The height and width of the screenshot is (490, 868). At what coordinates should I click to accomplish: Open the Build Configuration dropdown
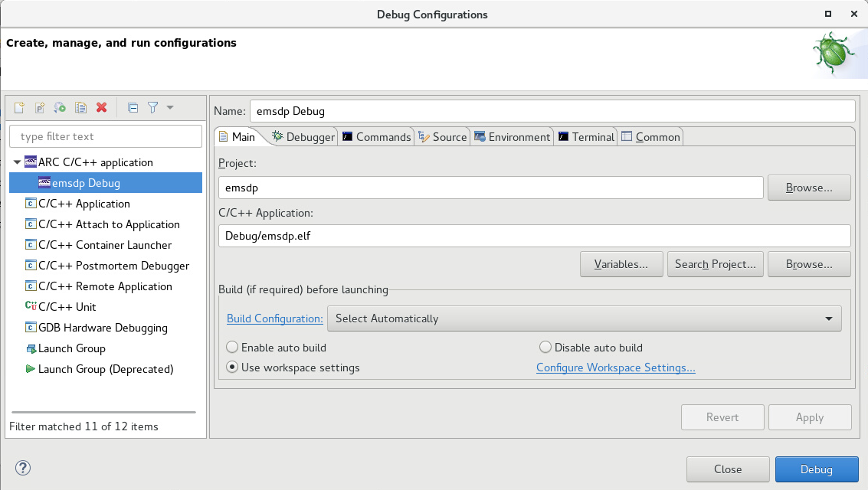pos(828,318)
